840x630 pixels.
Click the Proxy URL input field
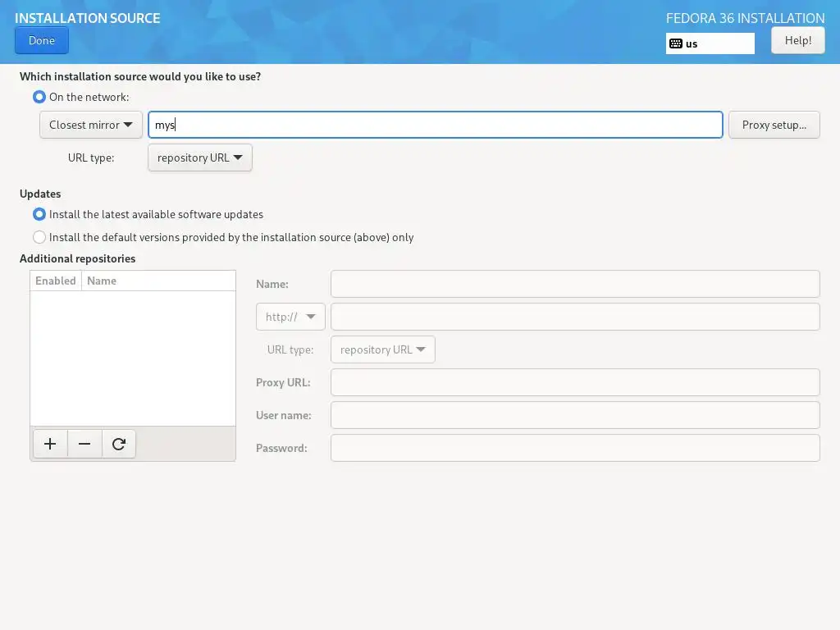[x=575, y=382]
